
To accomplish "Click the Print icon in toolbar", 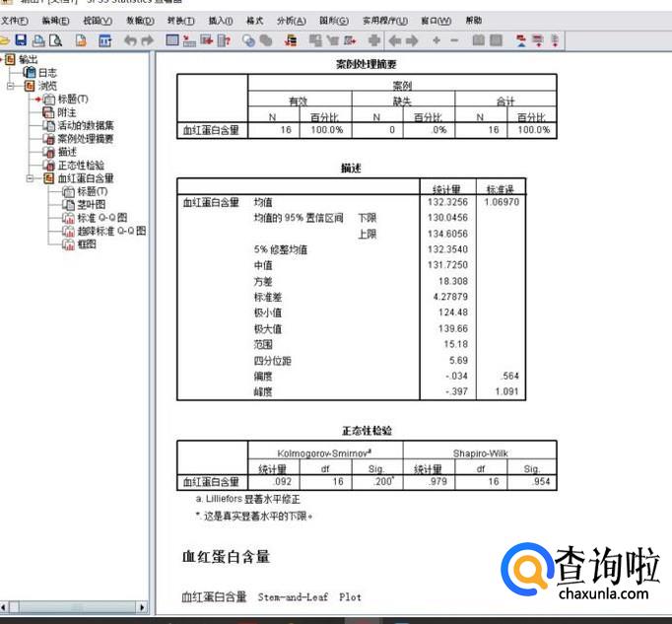I will 38,40.
